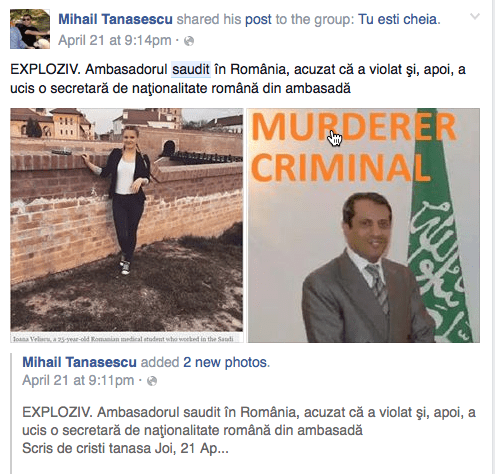Click the caption strip under the woman's photo

127,339
